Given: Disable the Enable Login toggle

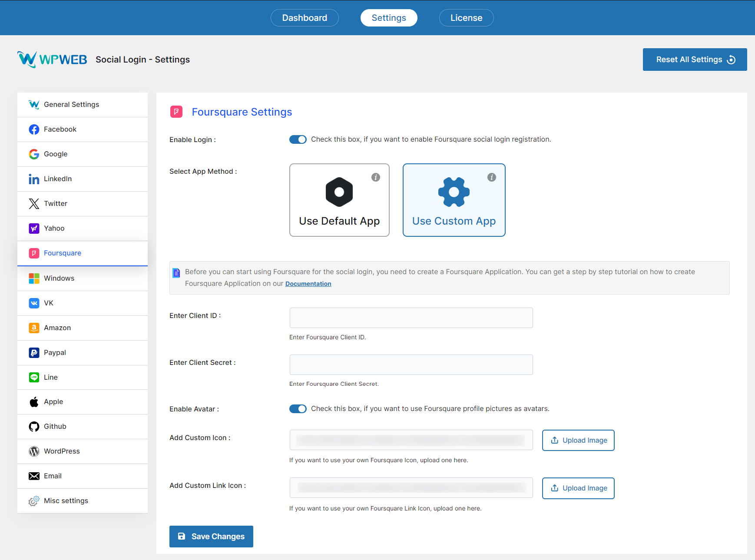Looking at the screenshot, I should 298,139.
